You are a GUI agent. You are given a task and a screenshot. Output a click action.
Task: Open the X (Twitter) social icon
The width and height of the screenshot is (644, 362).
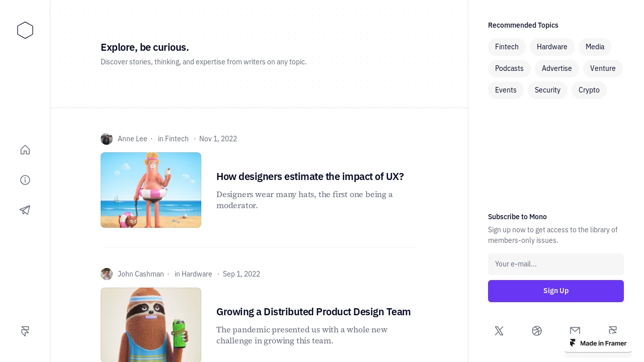point(499,331)
